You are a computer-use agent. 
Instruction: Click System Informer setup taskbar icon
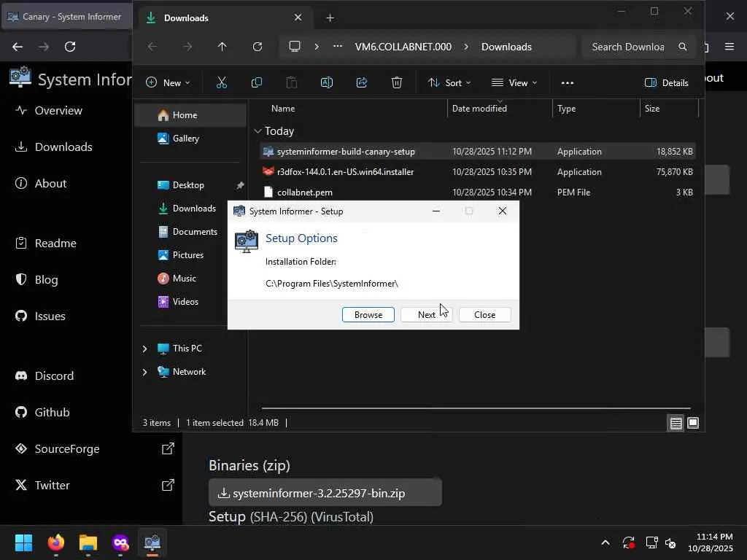coord(152,542)
